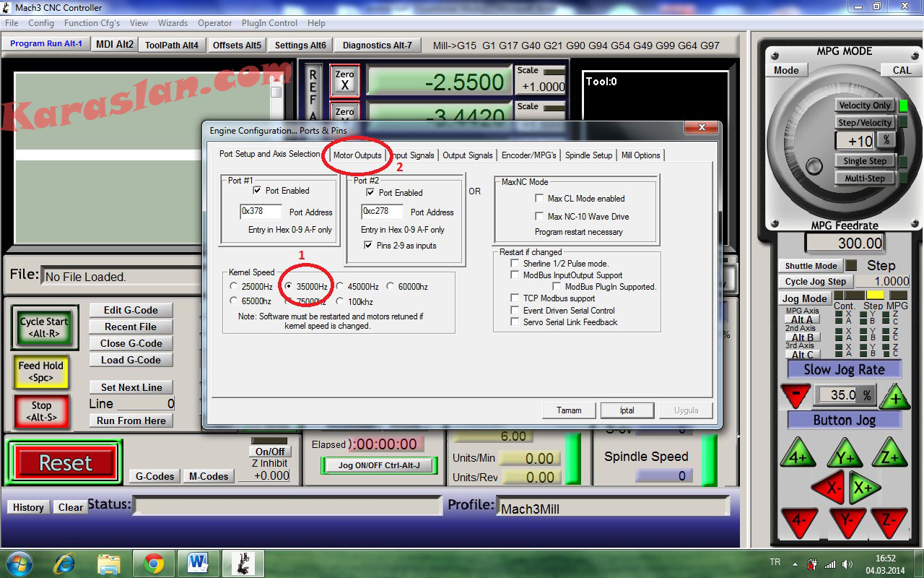Toggle Pins 2-9 as inputs checkbox

click(x=369, y=246)
